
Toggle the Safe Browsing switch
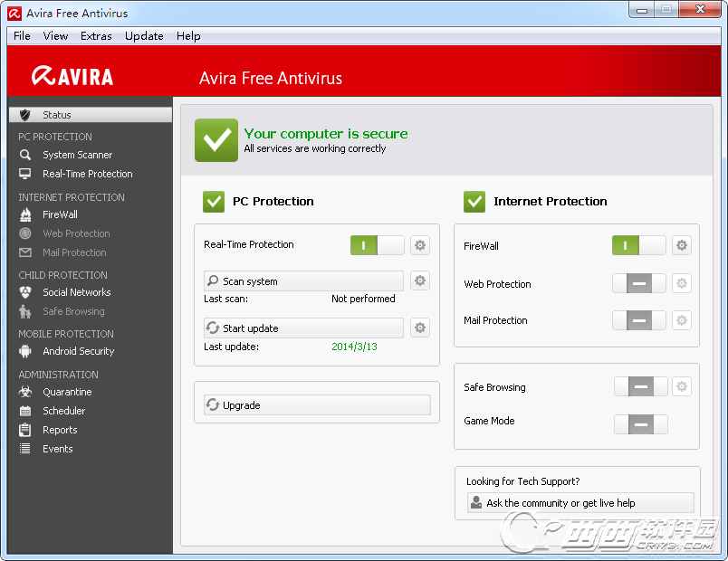click(x=641, y=386)
